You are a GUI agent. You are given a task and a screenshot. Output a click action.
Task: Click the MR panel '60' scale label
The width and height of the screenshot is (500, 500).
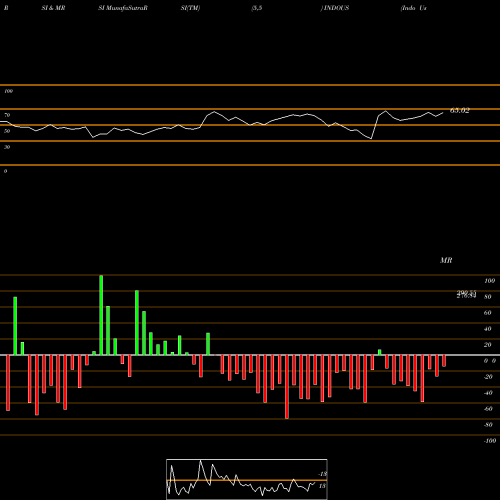pos(488,313)
